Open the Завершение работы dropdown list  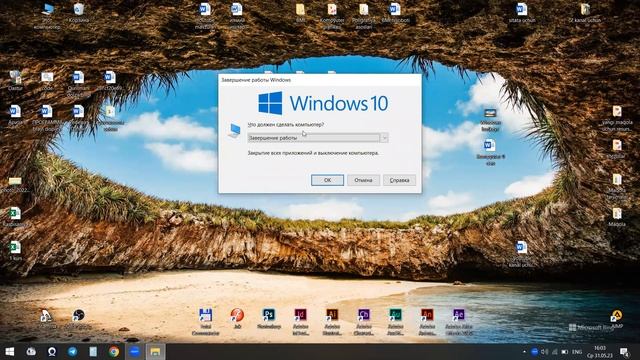318,138
